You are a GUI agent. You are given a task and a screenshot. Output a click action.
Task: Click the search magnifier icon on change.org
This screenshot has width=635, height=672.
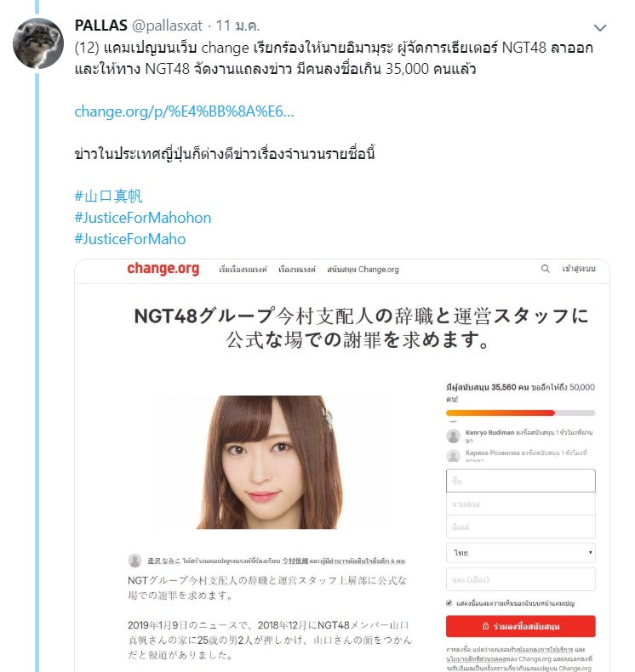pyautogui.click(x=545, y=269)
